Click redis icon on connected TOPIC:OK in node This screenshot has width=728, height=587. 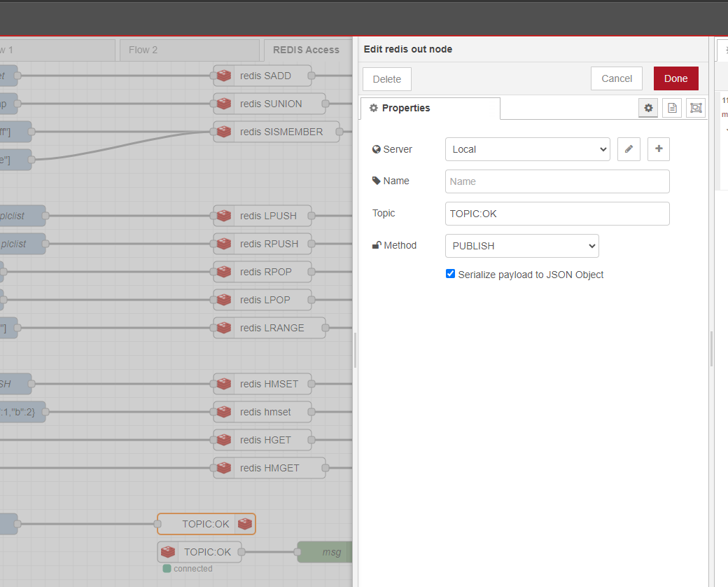(167, 552)
